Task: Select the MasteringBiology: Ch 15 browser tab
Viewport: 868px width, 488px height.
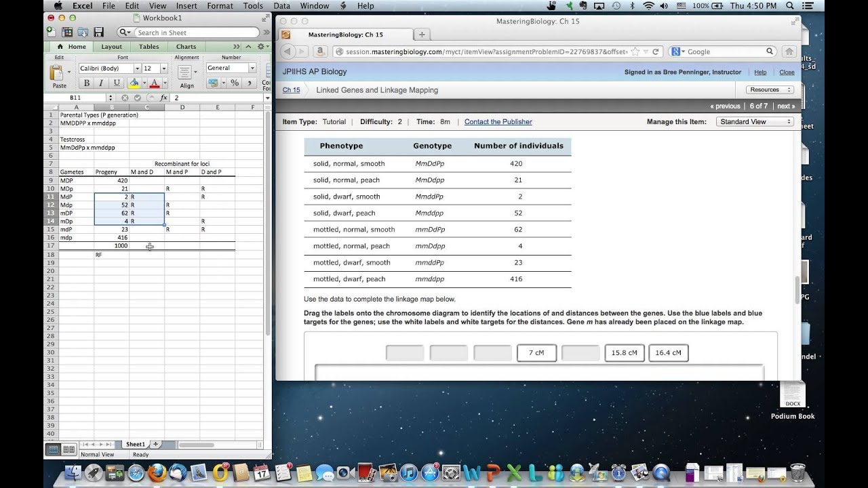Action: click(x=345, y=35)
